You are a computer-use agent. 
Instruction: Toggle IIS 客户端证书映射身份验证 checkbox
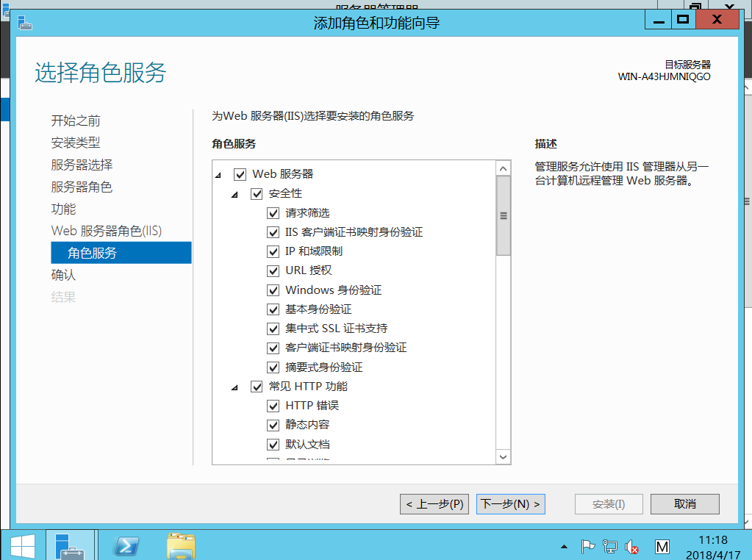tap(273, 232)
